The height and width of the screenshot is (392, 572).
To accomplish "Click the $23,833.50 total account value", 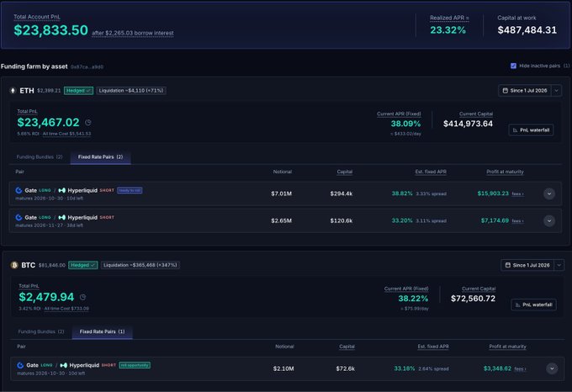I will click(x=50, y=30).
